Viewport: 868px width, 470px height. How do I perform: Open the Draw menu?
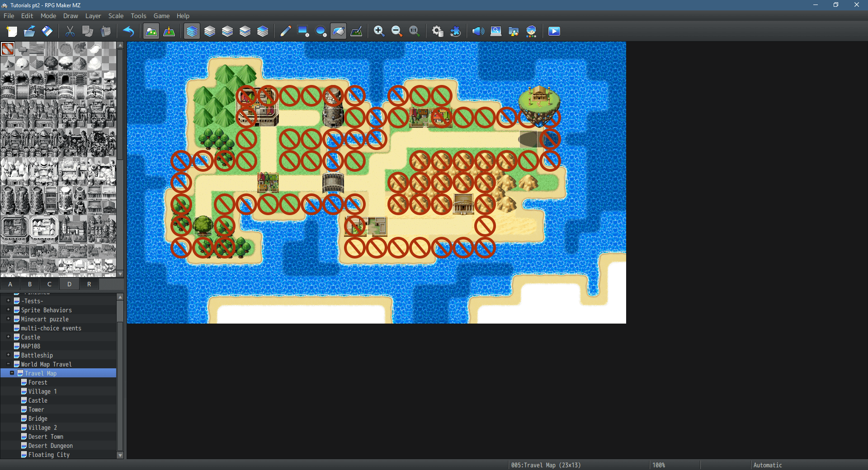[x=71, y=16]
